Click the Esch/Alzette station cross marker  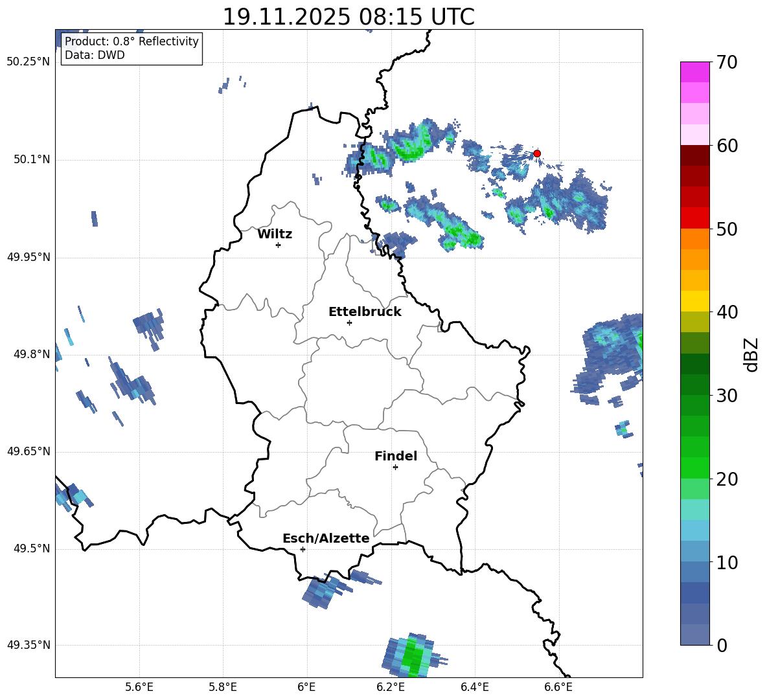click(x=303, y=549)
